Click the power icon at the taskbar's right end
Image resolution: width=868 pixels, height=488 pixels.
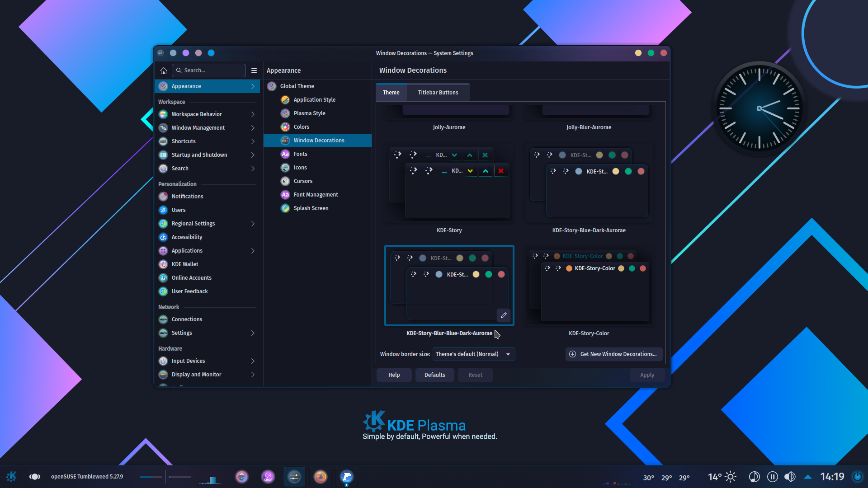tap(857, 477)
